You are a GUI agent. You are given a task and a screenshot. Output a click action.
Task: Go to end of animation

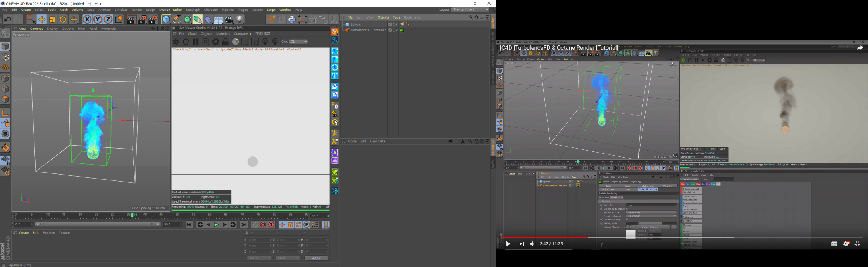point(244,225)
